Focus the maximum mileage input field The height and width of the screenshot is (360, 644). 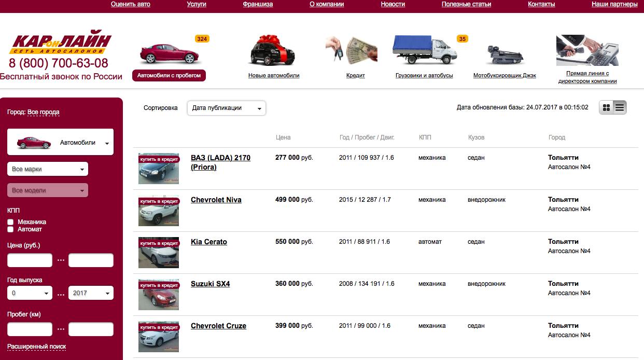pos(91,329)
